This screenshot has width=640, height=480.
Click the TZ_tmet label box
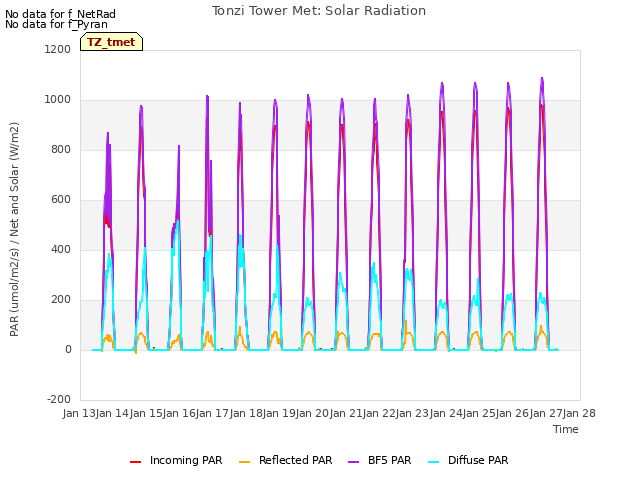(111, 42)
